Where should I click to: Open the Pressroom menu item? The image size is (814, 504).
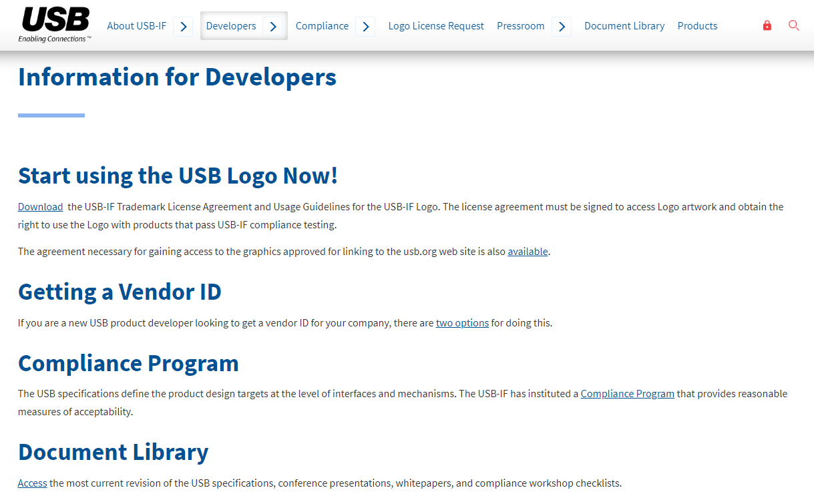tap(521, 26)
